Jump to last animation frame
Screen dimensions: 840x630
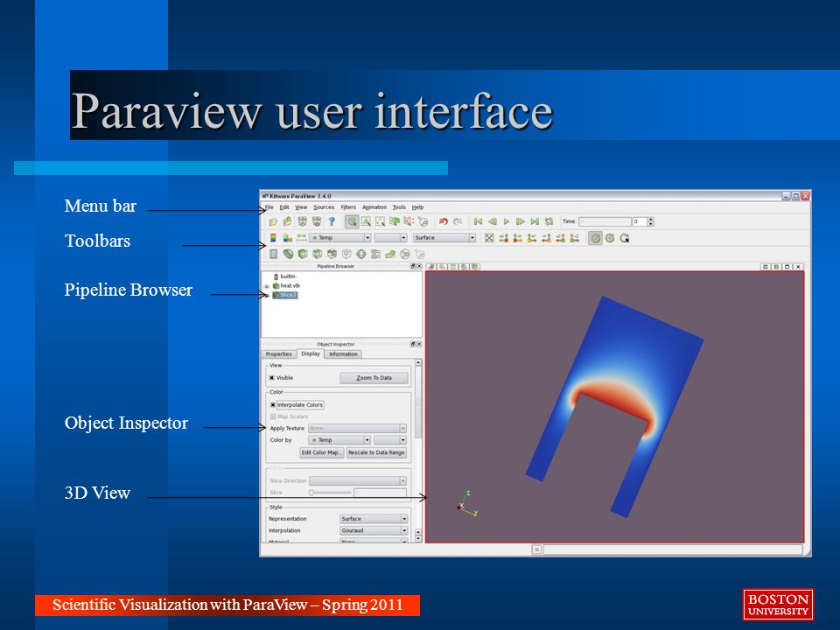[535, 221]
